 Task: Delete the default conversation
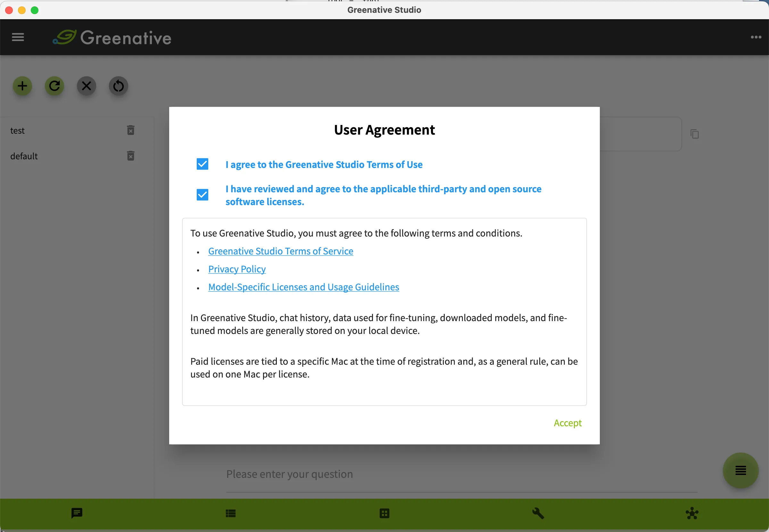coord(131,156)
